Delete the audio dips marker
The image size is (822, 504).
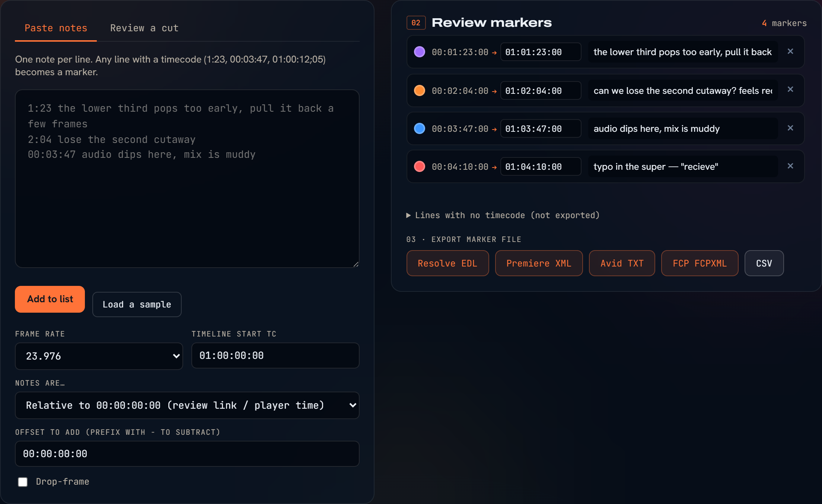790,128
